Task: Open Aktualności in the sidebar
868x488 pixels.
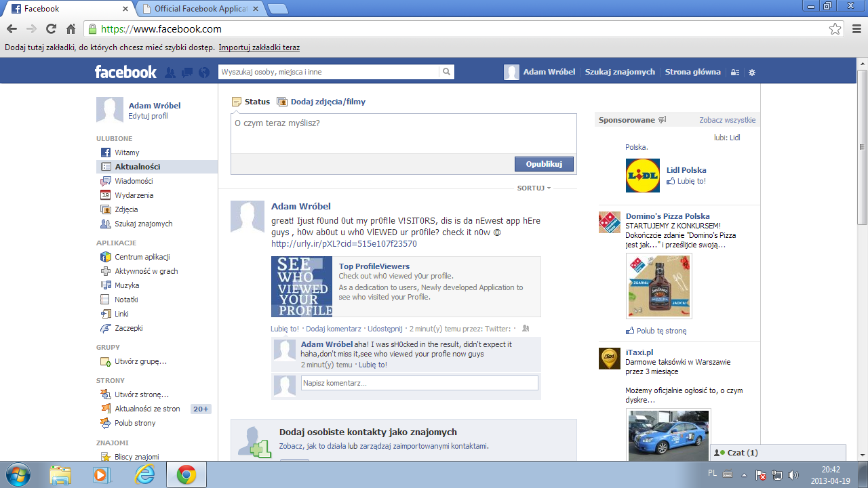Action: point(157,167)
